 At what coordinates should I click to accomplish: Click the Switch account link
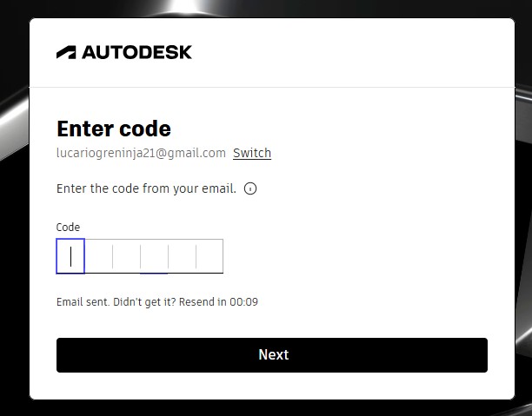tap(252, 153)
